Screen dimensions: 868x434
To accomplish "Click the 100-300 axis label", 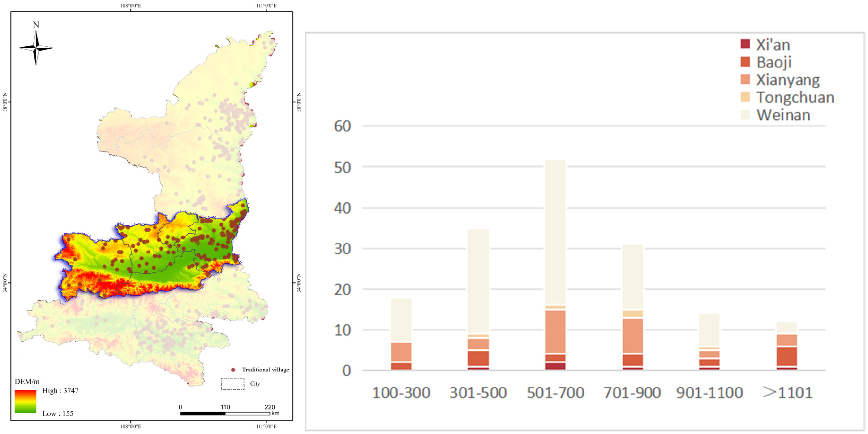I will tap(401, 393).
